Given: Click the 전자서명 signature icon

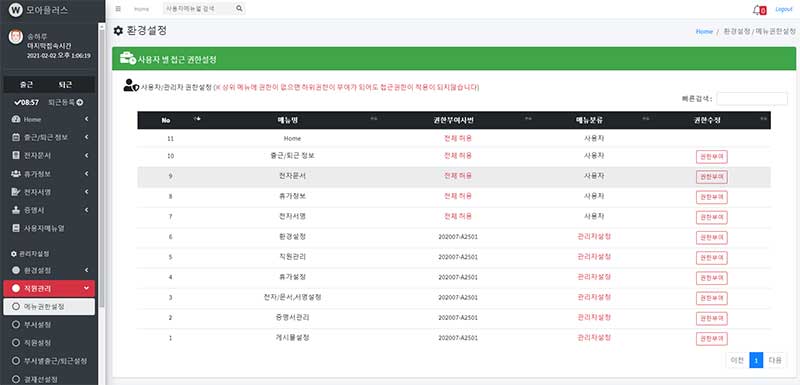Looking at the screenshot, I should tap(15, 192).
